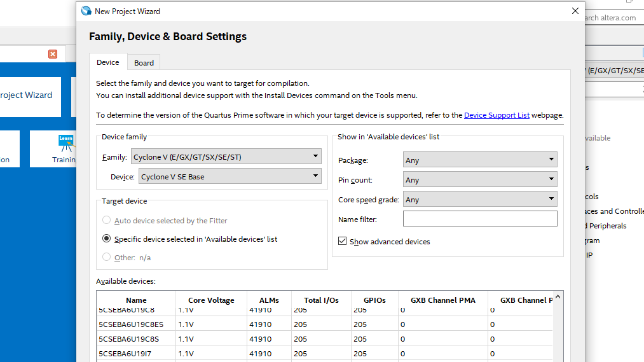Sort by the GPIOs column header
Image resolution: width=644 pixels, height=362 pixels.
pyautogui.click(x=374, y=300)
